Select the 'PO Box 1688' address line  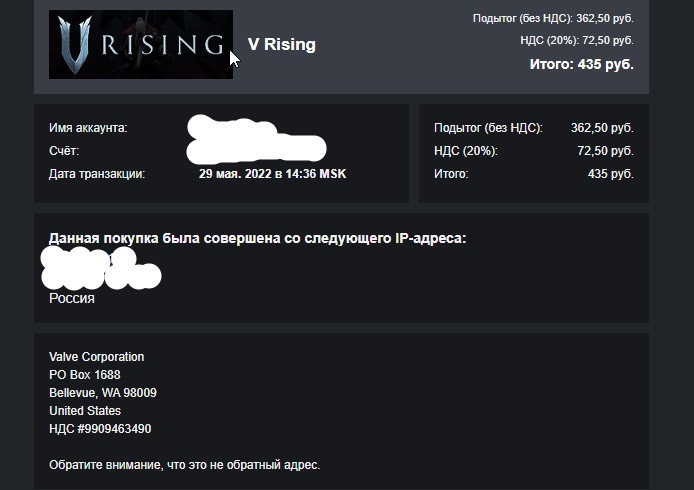click(84, 375)
